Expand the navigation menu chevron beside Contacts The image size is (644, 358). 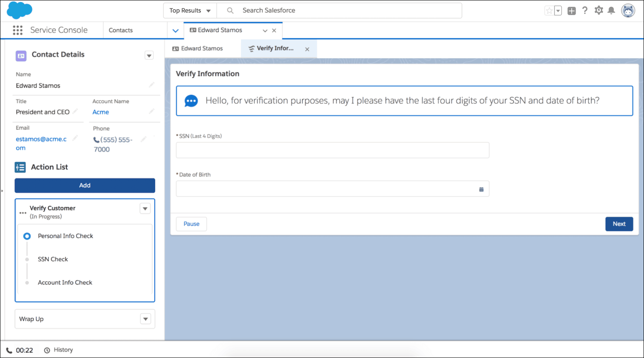point(176,30)
